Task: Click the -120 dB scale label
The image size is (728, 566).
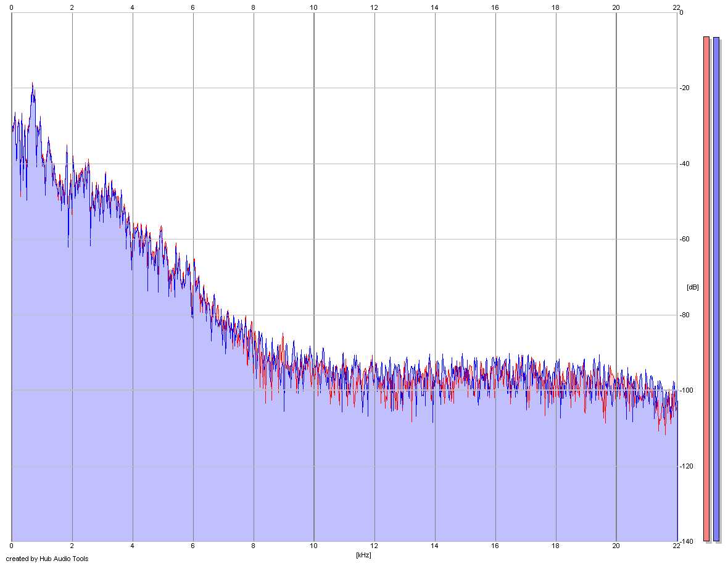Action: coord(687,466)
